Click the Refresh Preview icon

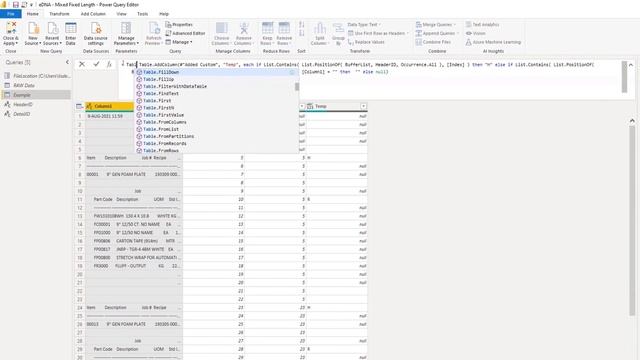153,33
